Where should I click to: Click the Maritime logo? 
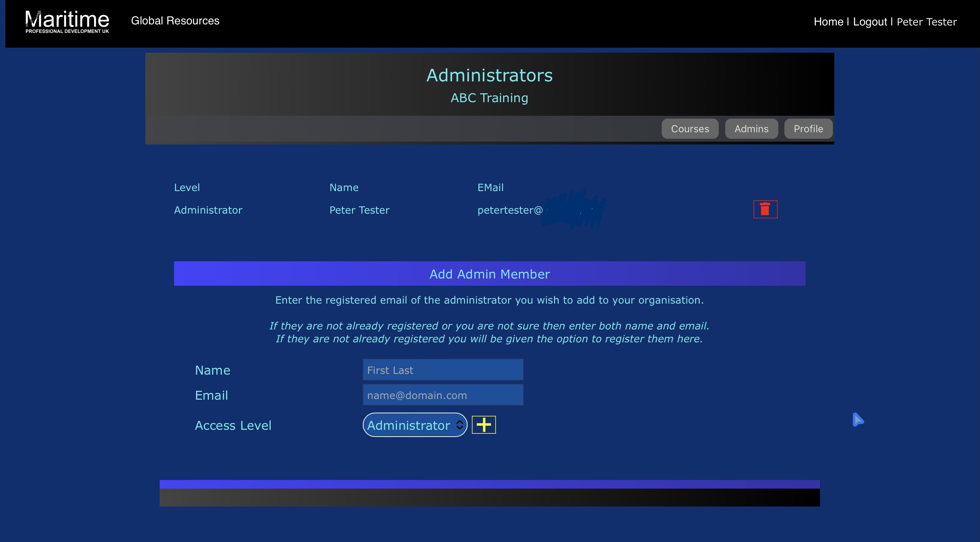67,22
